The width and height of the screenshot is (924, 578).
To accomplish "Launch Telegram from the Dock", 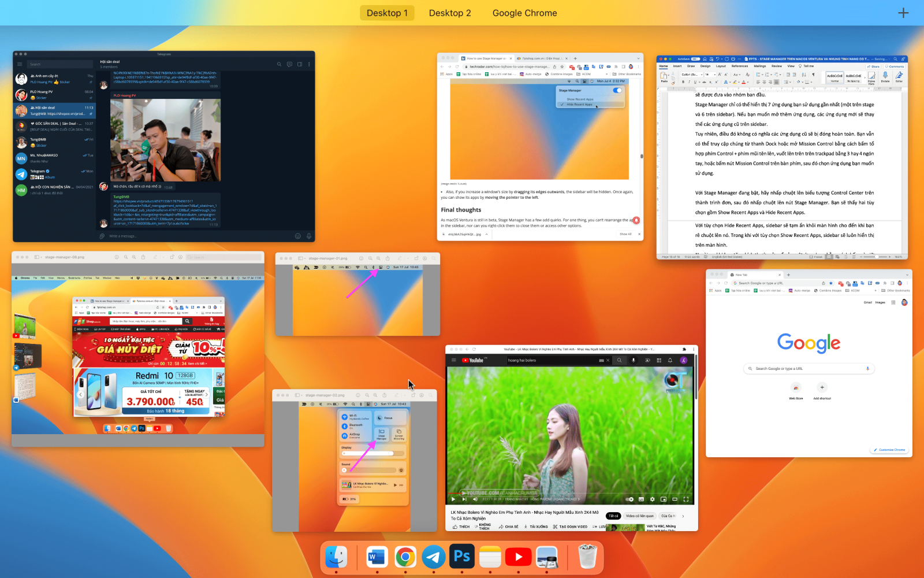I will pyautogui.click(x=434, y=556).
